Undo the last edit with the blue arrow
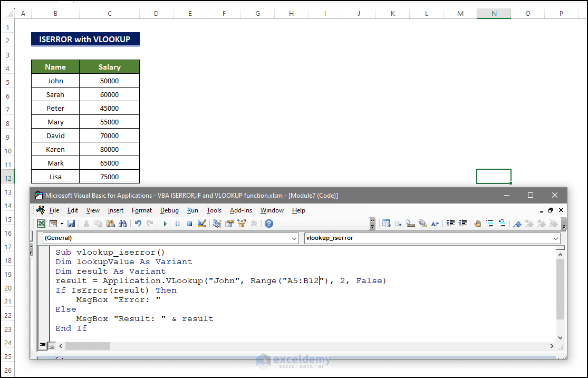This screenshot has height=378, width=588. tap(138, 224)
